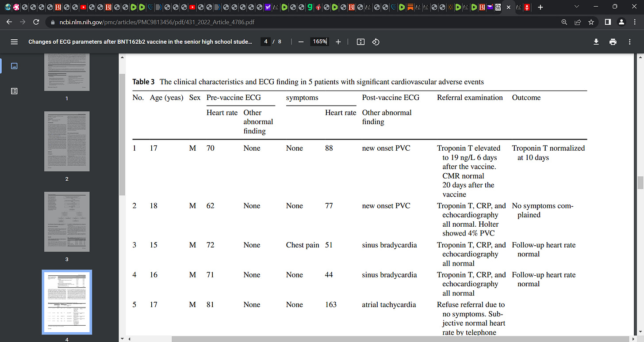
Task: Open the PDF viewer more actions menu
Action: (629, 42)
